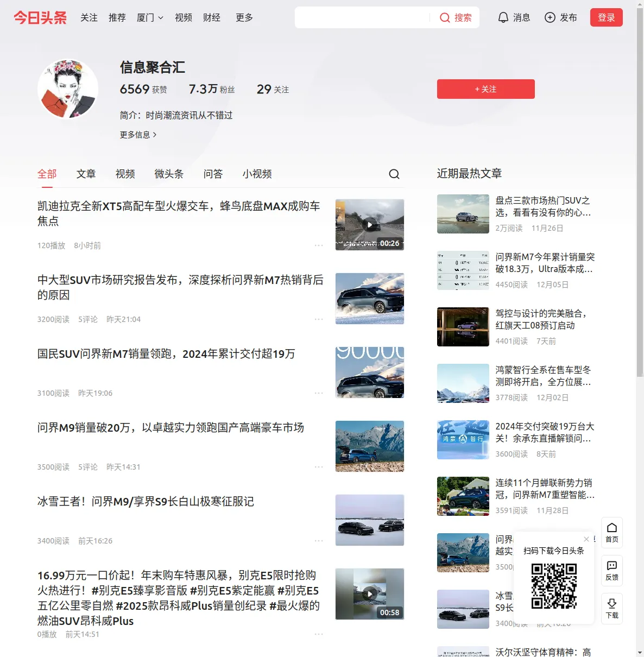
Task: Click thumbnail of 国民SUV问界新M7 article
Action: coord(370,372)
